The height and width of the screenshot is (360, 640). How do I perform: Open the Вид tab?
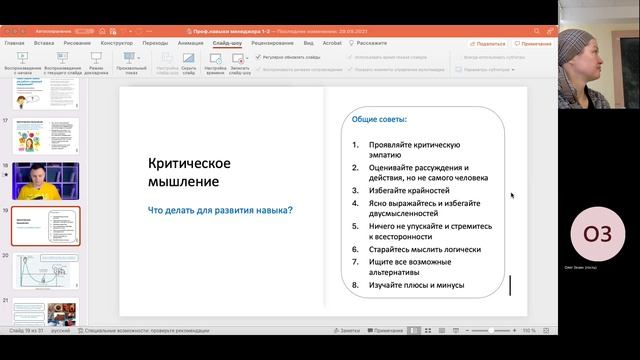(x=308, y=43)
